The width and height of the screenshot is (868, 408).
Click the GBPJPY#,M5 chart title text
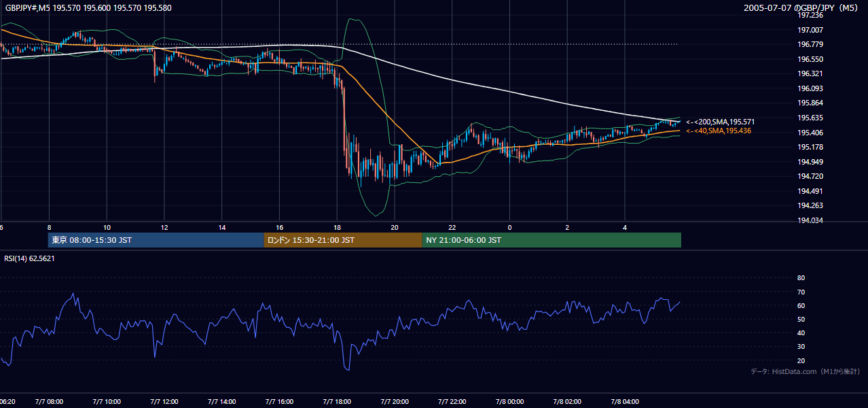click(88, 7)
